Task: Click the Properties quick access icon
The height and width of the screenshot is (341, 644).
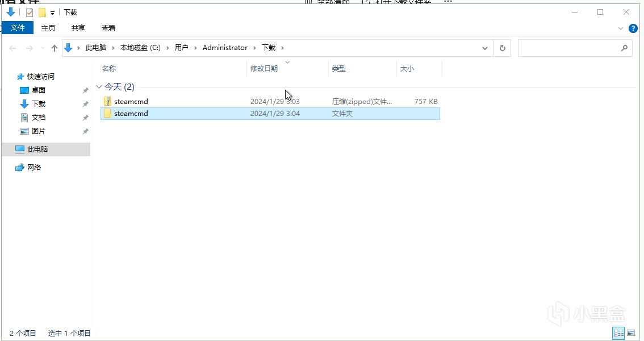Action: [x=29, y=13]
